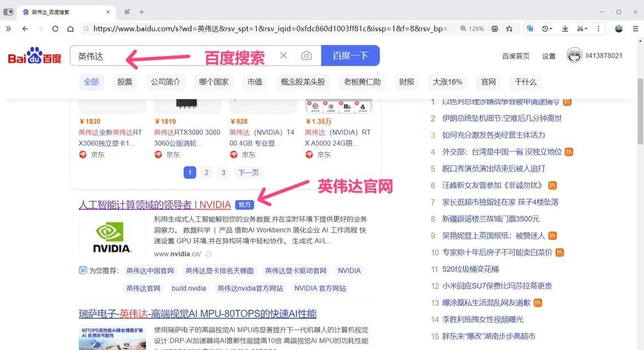The image size is (644, 350).
Task: Select the 大涨16% filter tab
Action: coord(447,81)
